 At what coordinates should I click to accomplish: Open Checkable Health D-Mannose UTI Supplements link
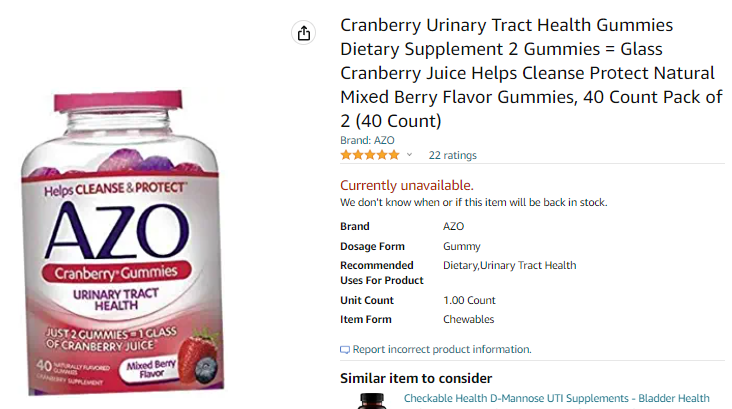click(556, 398)
